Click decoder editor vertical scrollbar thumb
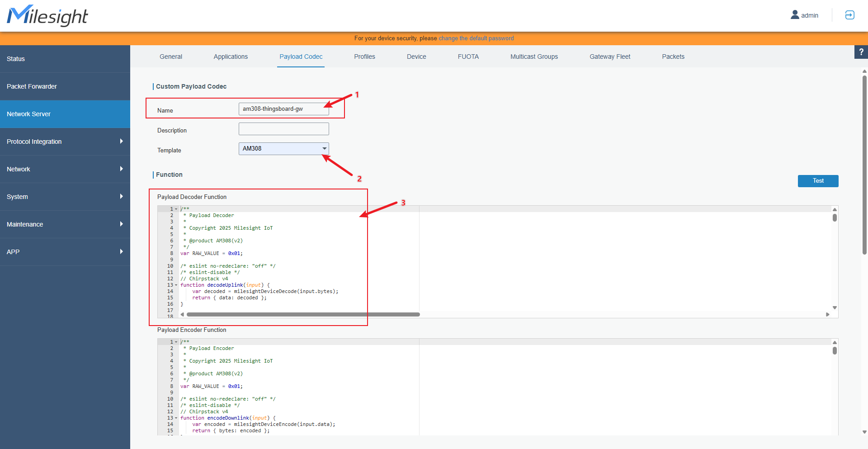The width and height of the screenshot is (868, 449). [835, 217]
